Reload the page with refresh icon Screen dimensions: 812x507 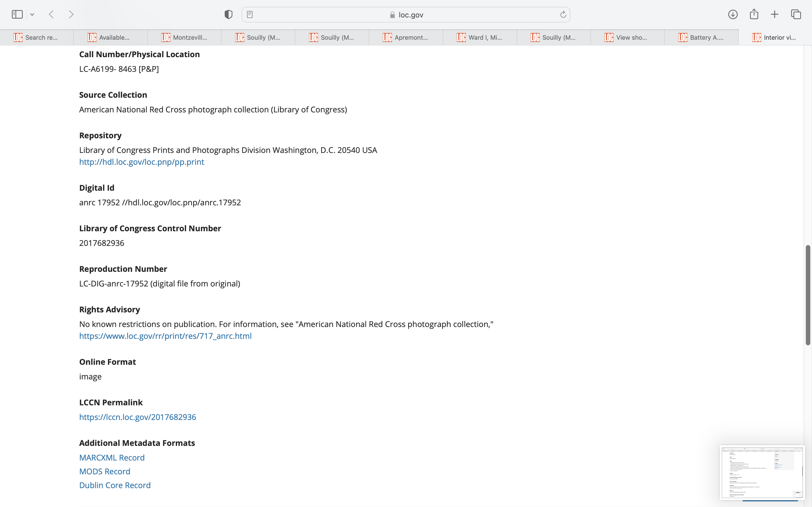[563, 14]
